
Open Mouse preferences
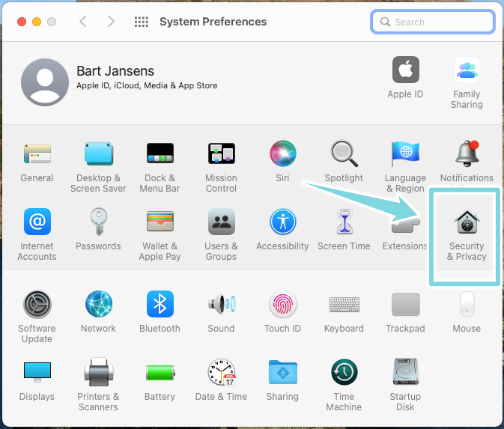(x=467, y=304)
